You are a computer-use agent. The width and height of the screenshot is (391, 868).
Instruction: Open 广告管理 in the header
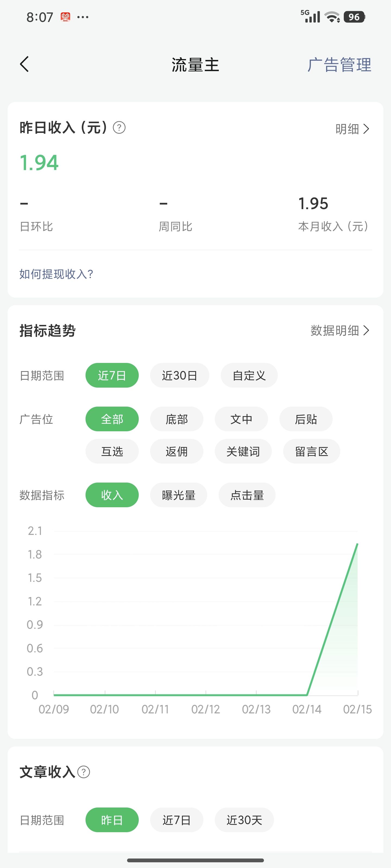pos(339,65)
